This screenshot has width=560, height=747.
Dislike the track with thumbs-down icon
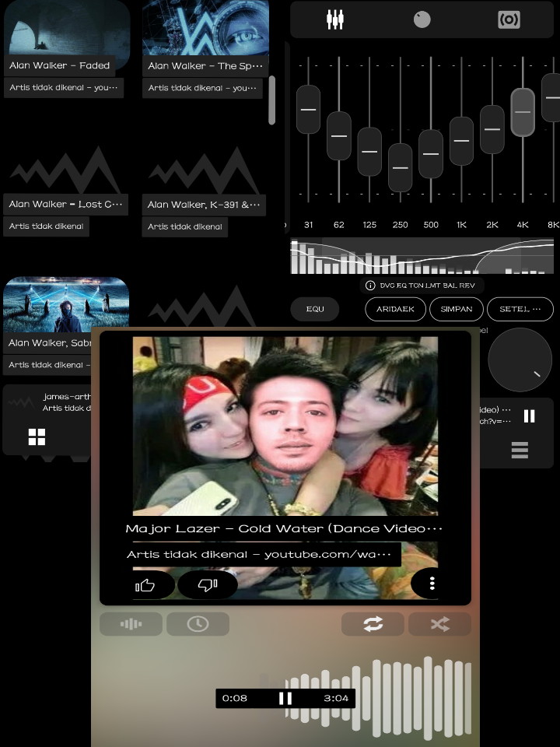(208, 584)
